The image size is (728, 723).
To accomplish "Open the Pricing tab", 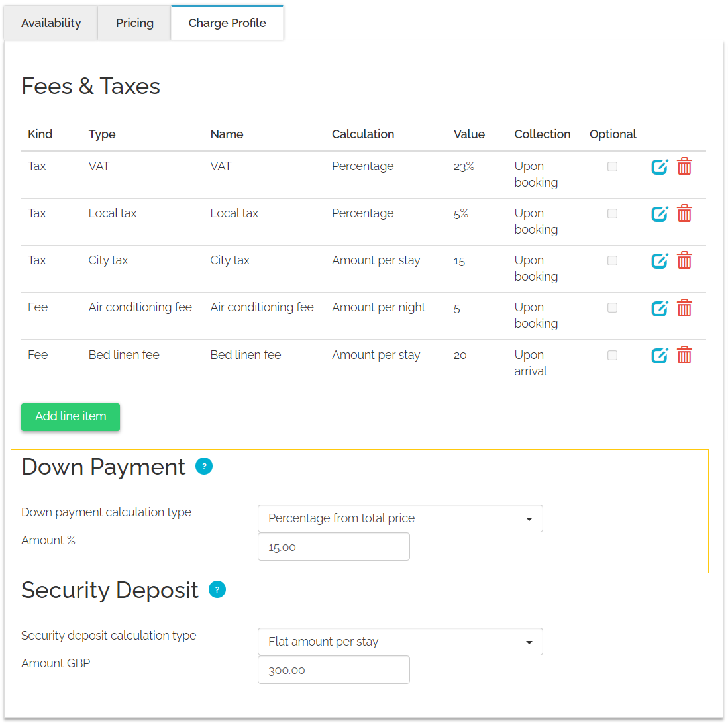I will (x=134, y=23).
